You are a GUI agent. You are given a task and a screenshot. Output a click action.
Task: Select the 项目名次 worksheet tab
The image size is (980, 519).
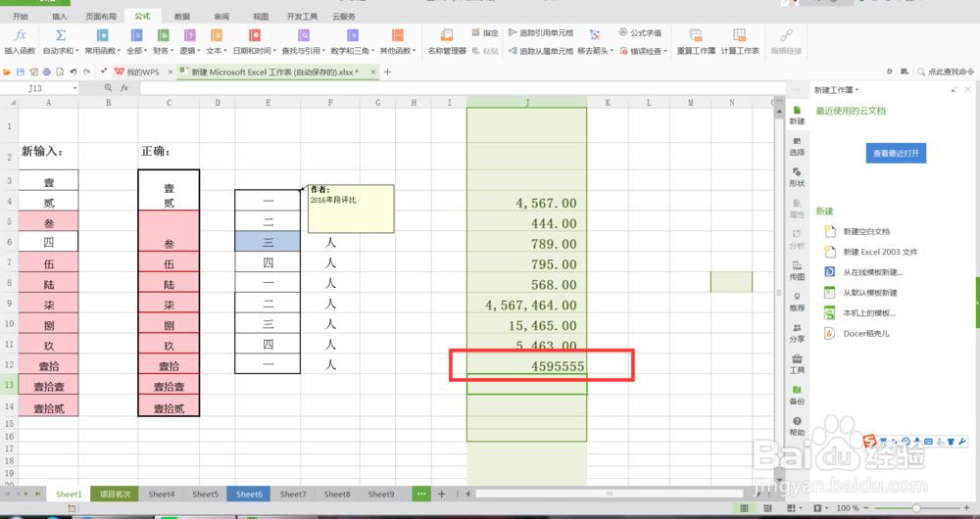tap(115, 494)
